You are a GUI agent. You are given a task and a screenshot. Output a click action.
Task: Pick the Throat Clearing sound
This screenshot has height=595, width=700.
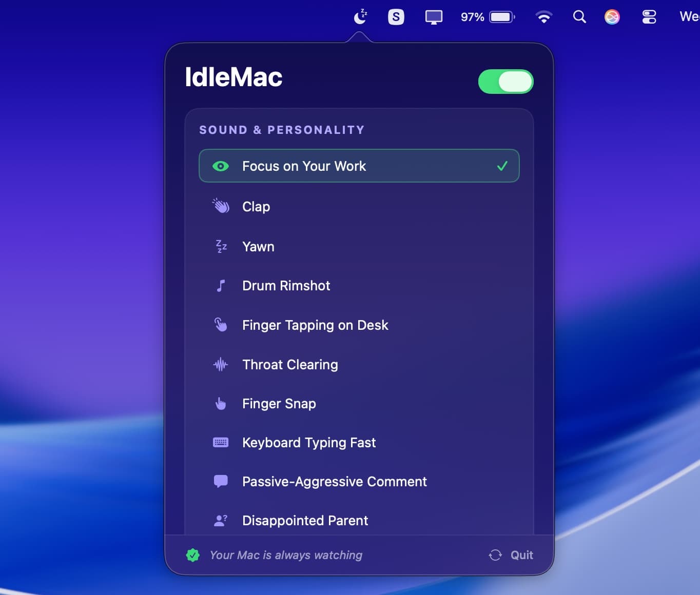[x=359, y=364]
